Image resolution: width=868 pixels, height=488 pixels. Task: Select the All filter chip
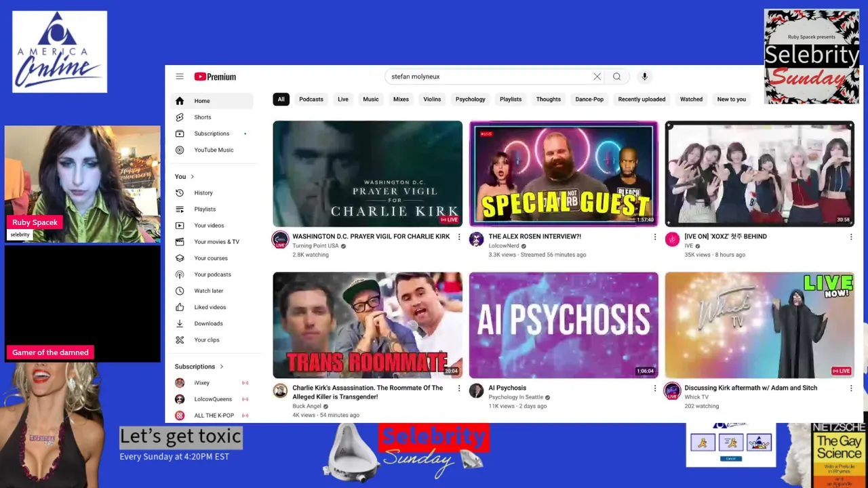click(281, 99)
